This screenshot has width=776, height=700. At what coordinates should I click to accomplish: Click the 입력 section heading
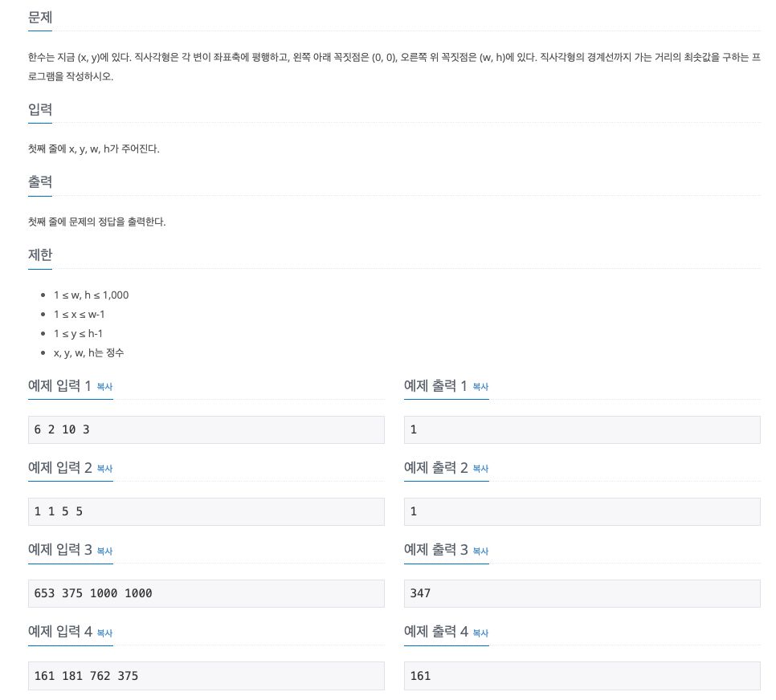(x=40, y=109)
